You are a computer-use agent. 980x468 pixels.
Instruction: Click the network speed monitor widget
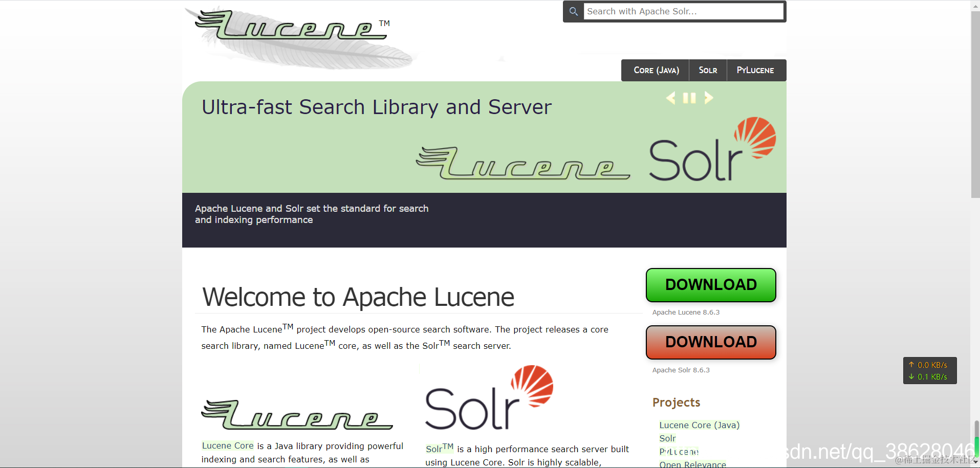pos(930,371)
